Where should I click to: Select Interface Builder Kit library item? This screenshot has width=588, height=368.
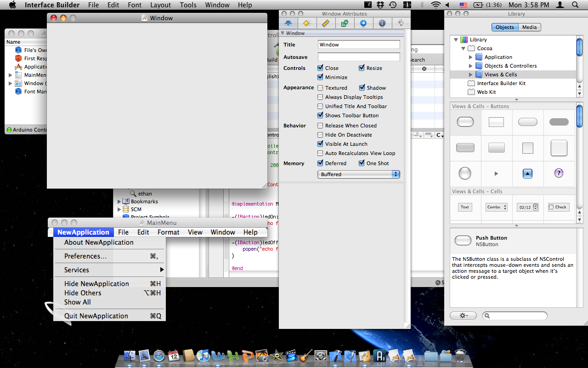(x=501, y=83)
